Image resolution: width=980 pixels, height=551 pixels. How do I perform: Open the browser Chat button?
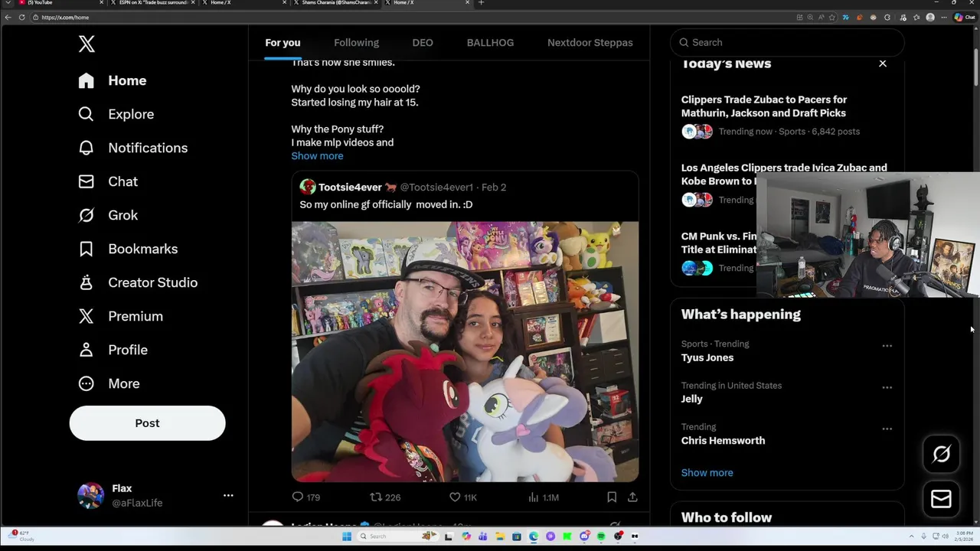tap(964, 17)
